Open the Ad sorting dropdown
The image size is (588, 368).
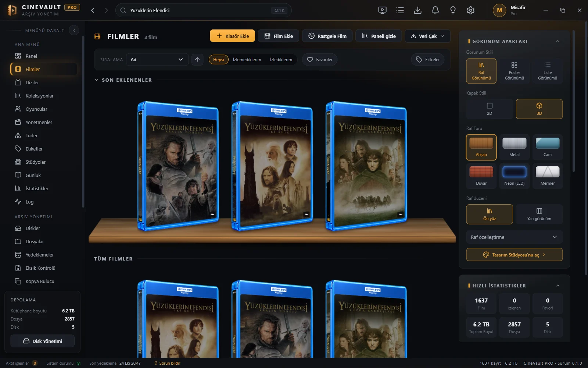point(157,60)
